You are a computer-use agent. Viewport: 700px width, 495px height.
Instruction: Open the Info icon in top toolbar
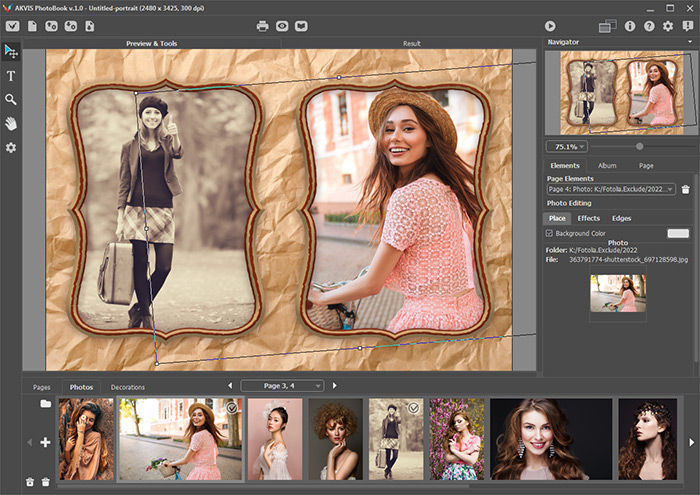(630, 26)
